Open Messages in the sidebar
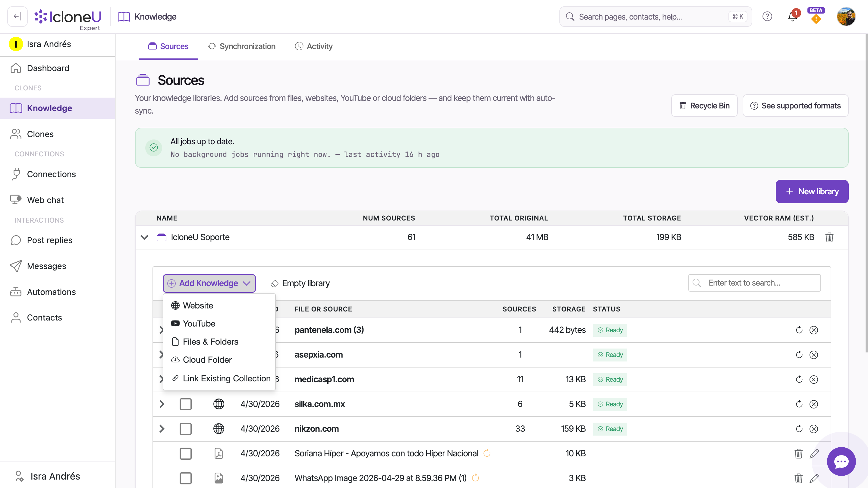 point(58,266)
